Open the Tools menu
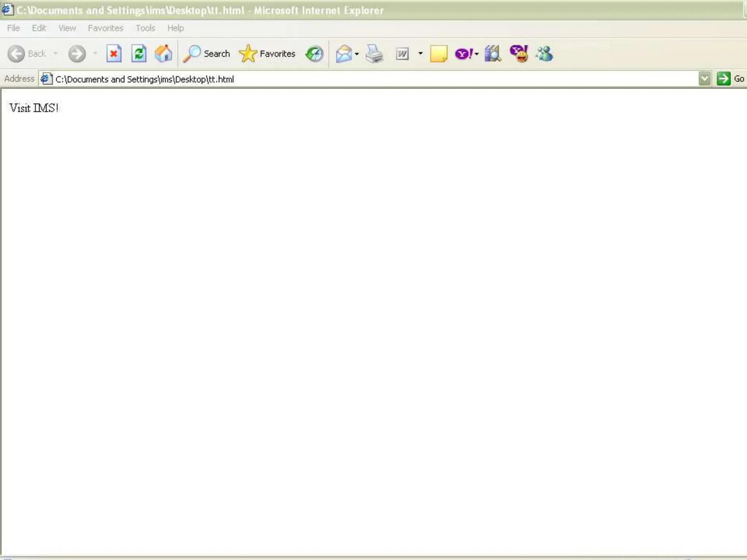The height and width of the screenshot is (560, 747). click(145, 28)
